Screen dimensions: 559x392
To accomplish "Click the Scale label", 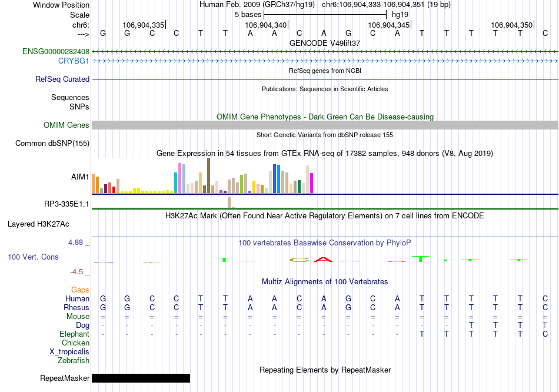I will point(79,15).
